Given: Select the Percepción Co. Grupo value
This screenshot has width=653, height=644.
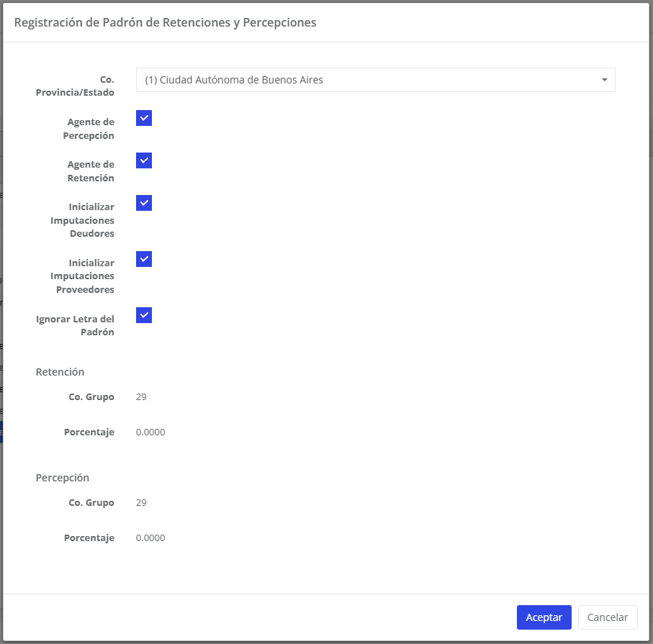Looking at the screenshot, I should coord(141,502).
